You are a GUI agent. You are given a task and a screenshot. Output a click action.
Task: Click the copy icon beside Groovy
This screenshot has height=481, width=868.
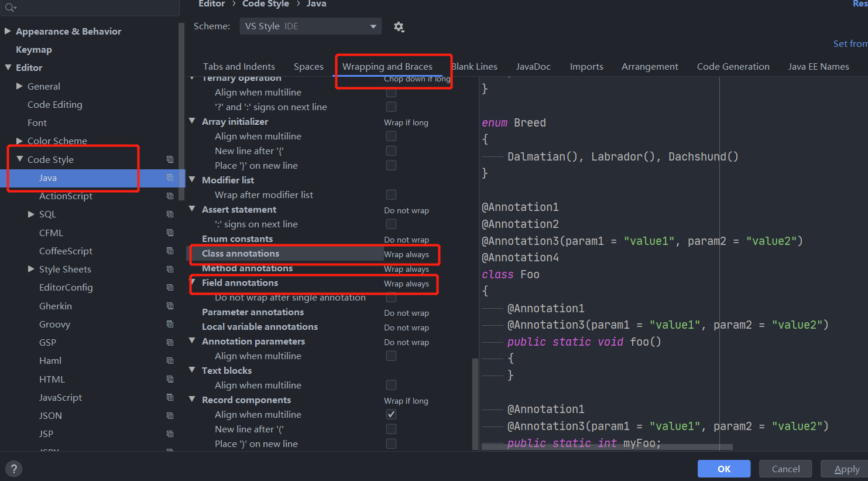[170, 324]
